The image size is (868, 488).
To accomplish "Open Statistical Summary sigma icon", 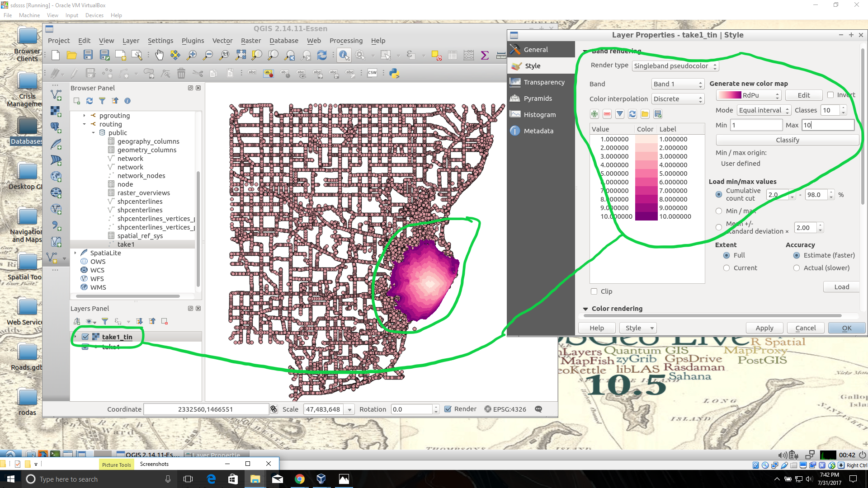I will [x=485, y=55].
